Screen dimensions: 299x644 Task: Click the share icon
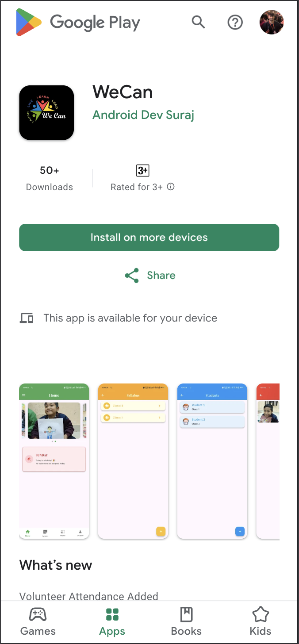[132, 276]
